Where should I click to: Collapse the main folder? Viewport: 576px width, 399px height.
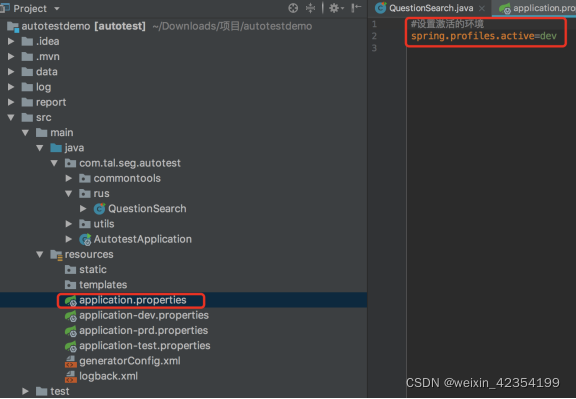click(25, 133)
